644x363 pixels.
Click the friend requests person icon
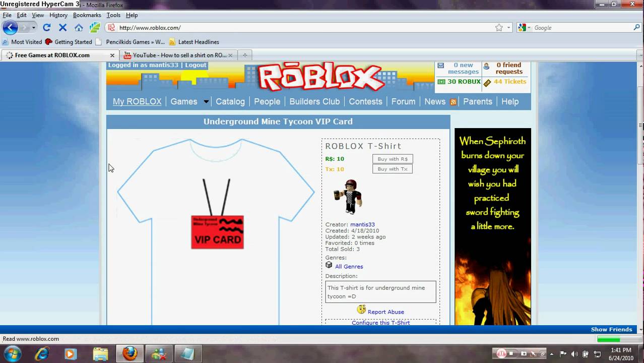[486, 66]
